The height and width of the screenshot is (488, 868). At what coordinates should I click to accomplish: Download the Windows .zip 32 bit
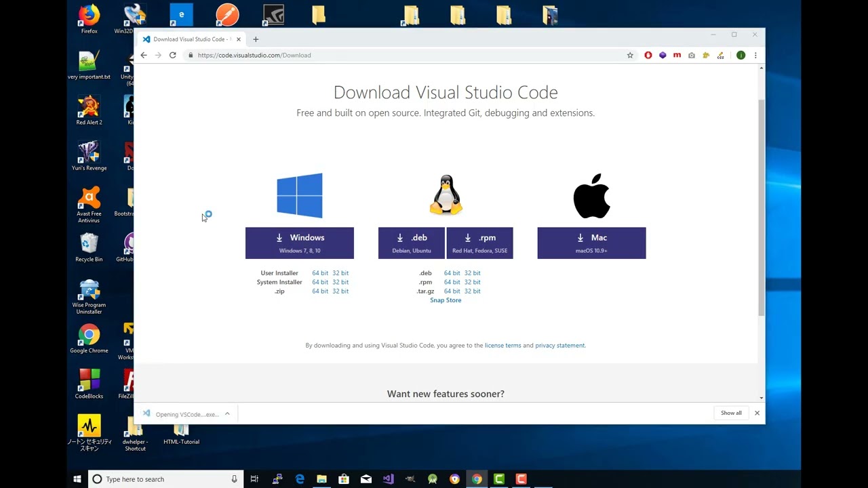pos(340,291)
